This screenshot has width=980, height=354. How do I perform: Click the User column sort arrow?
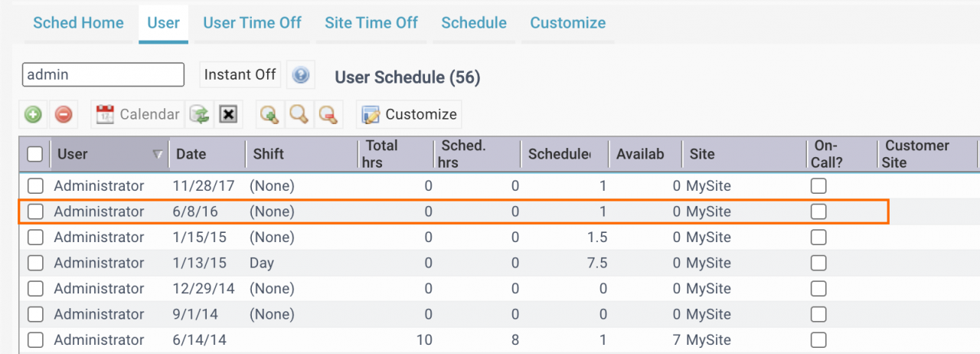[158, 154]
